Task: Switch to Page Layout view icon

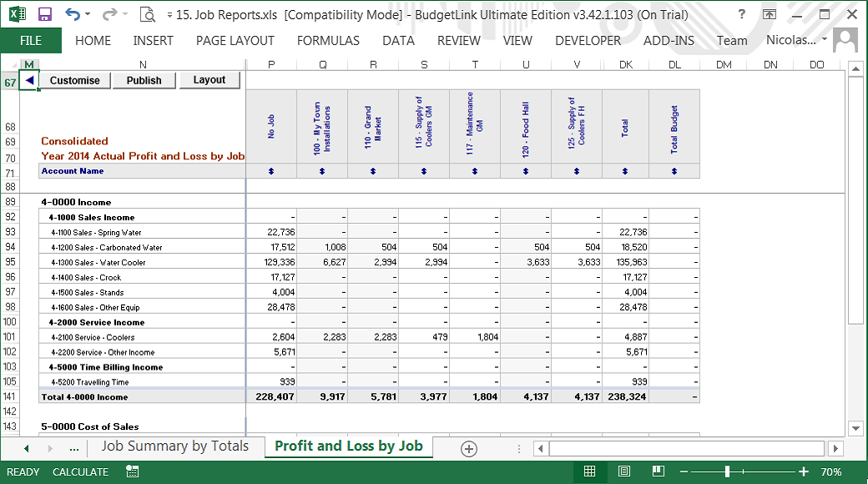Action: pos(624,471)
